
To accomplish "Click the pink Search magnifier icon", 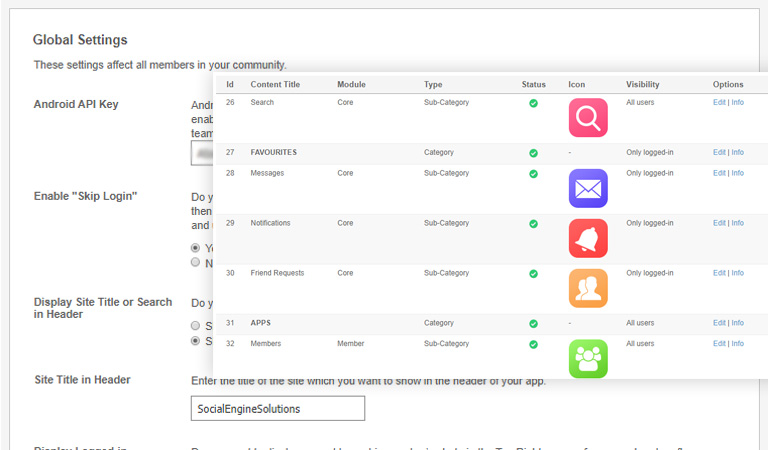I will click(x=588, y=118).
